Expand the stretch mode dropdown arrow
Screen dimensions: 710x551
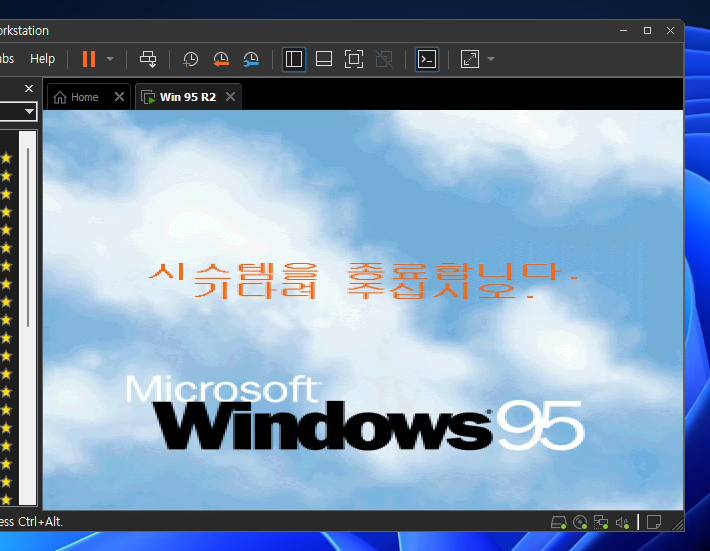[491, 59]
